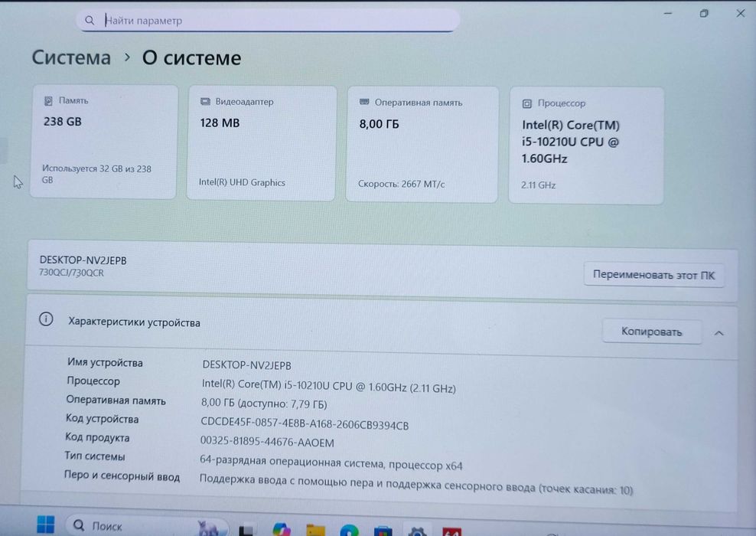
Task: Click the 'Перо и сенсорный ввод' label
Action: pyautogui.click(x=122, y=476)
